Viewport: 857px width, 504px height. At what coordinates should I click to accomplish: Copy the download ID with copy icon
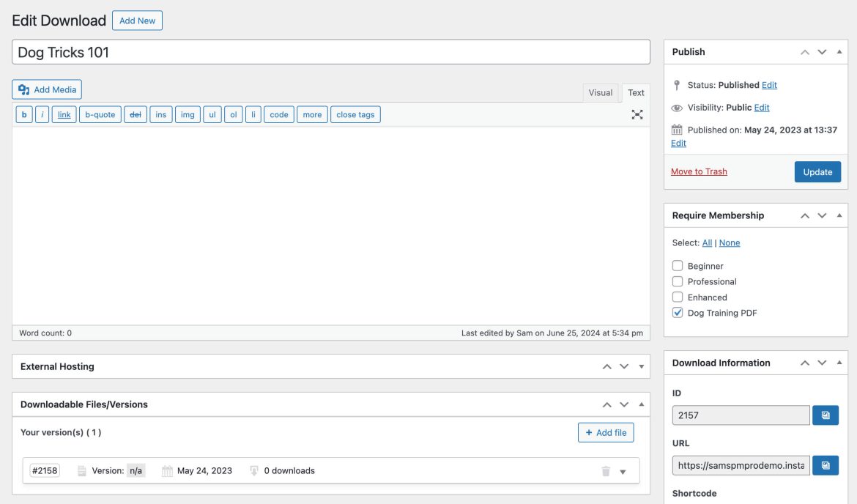(826, 415)
